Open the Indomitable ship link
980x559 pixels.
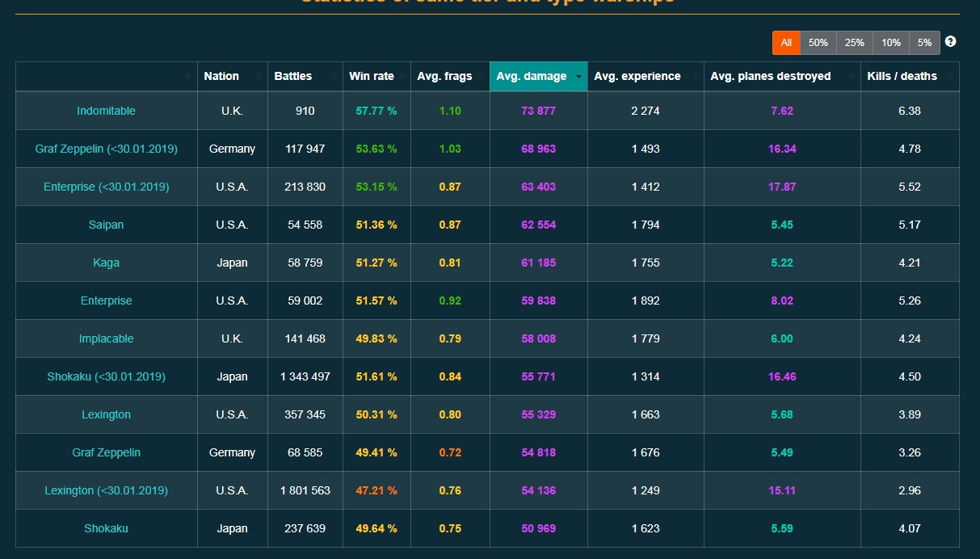coord(106,111)
